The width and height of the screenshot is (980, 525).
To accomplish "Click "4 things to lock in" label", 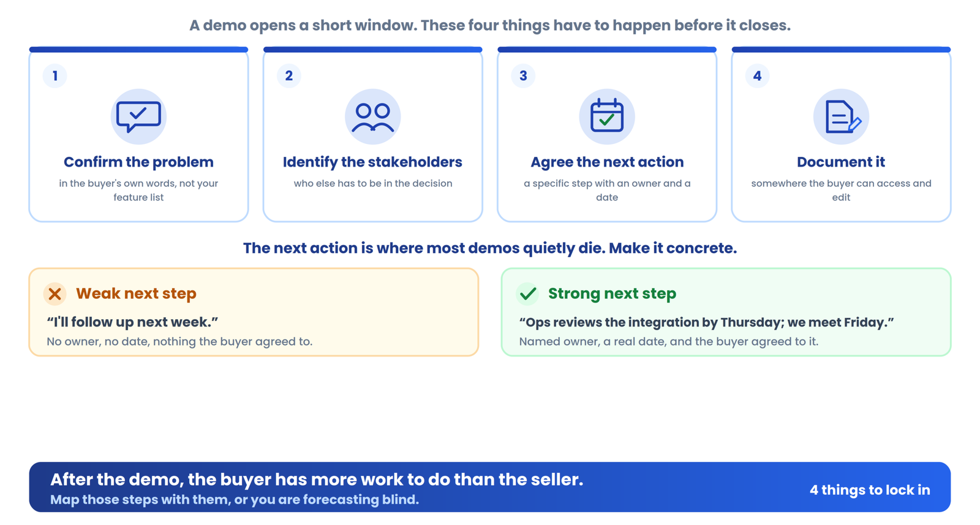I will [x=870, y=490].
